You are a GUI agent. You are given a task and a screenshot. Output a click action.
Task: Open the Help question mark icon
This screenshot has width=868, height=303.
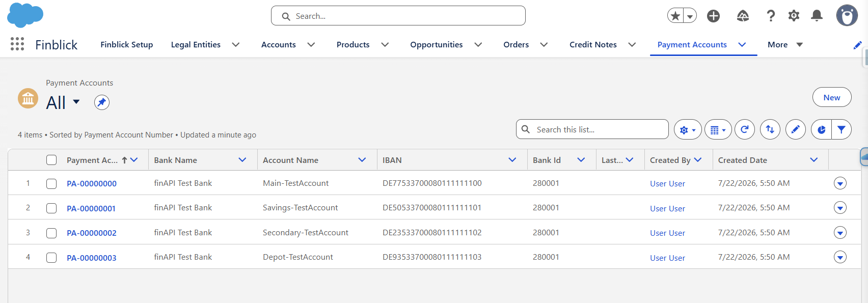click(x=771, y=16)
